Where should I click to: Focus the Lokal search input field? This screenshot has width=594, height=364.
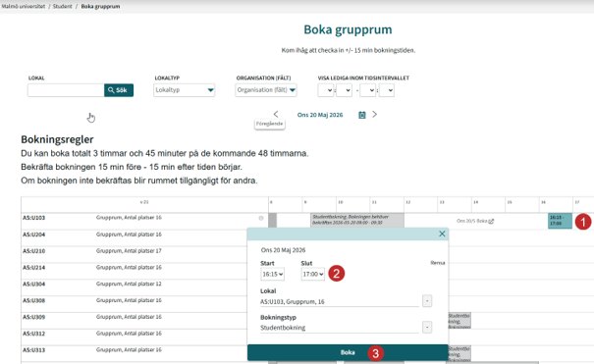click(x=66, y=90)
